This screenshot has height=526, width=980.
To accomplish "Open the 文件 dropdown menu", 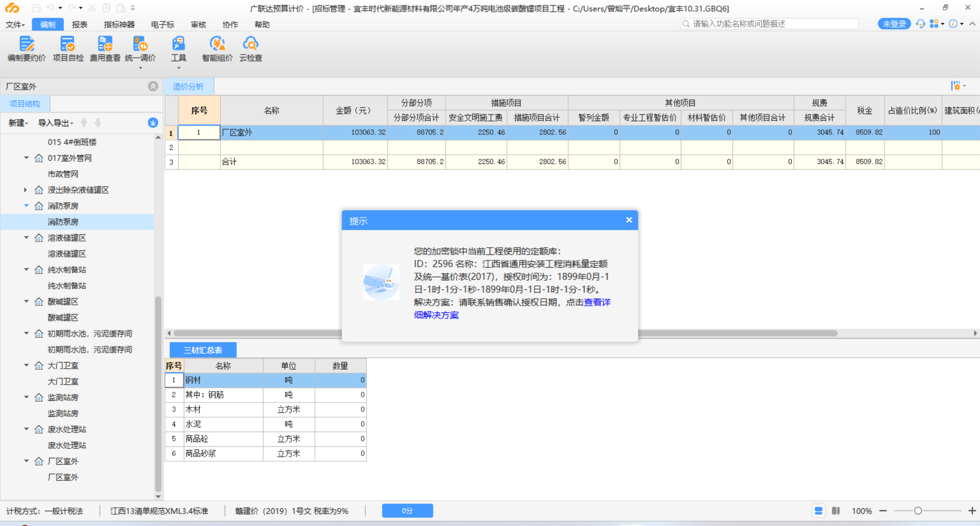I will pyautogui.click(x=15, y=25).
